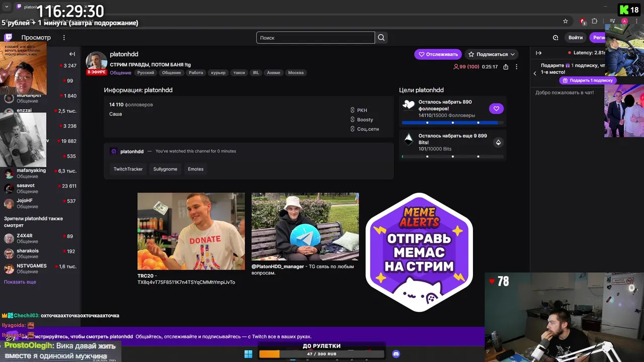Screen dimensions: 644x362
Task: Open the three-dot menu beside Просмотр
Action: (x=64, y=38)
